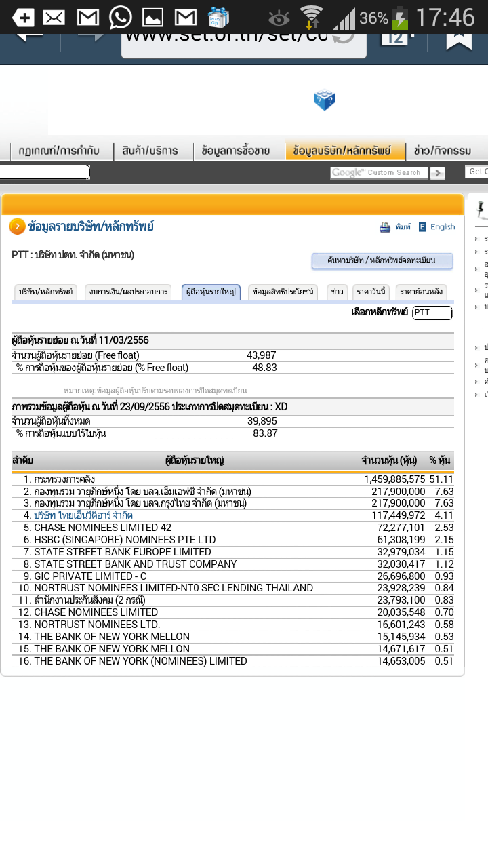Click the PTT security symbol input field
Screen dimensions: 488x868
coord(432,313)
